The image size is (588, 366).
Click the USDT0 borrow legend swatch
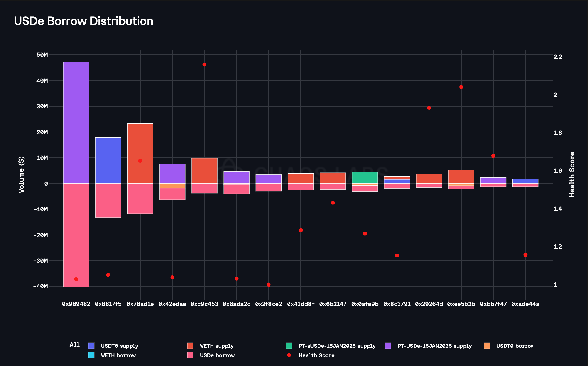pyautogui.click(x=487, y=346)
